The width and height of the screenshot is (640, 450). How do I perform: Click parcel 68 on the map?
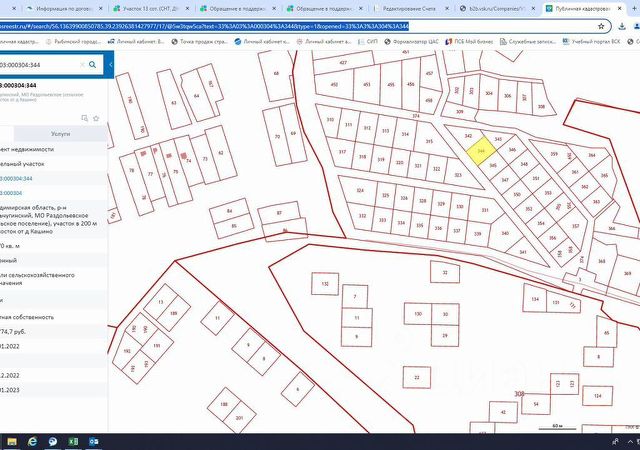pyautogui.click(x=276, y=74)
